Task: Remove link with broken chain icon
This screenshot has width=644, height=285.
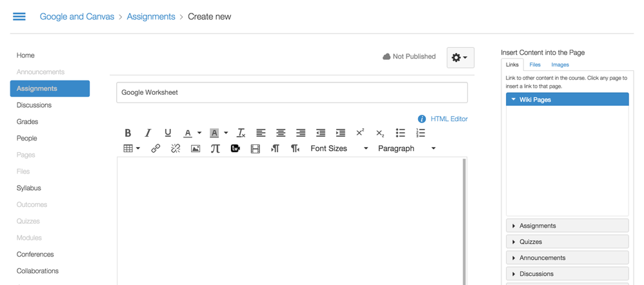Action: click(x=176, y=148)
